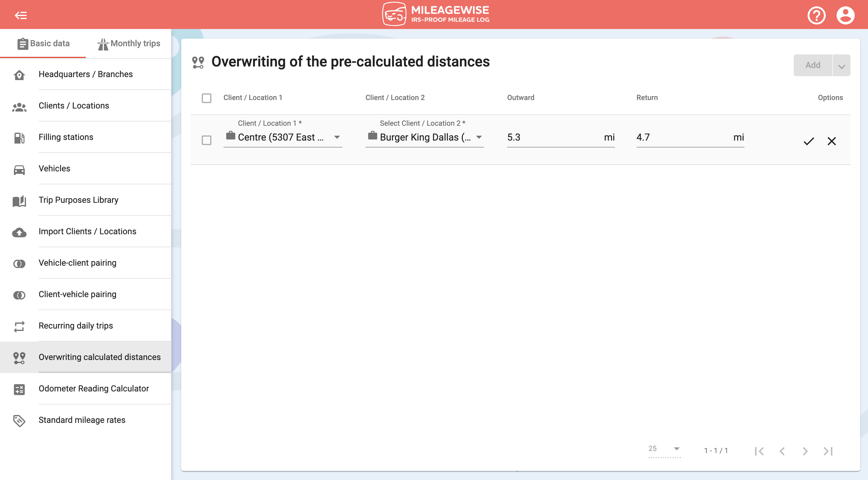Open Vehicle-client pairing menu item
Screen dimensions: 868x480
tap(85, 262)
